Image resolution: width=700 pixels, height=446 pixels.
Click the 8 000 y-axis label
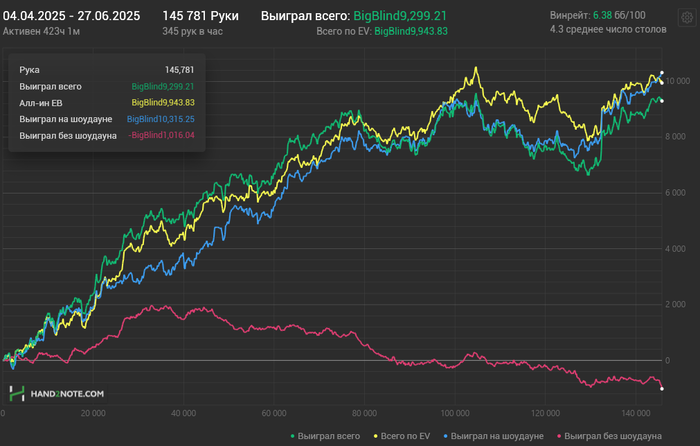[x=675, y=137]
